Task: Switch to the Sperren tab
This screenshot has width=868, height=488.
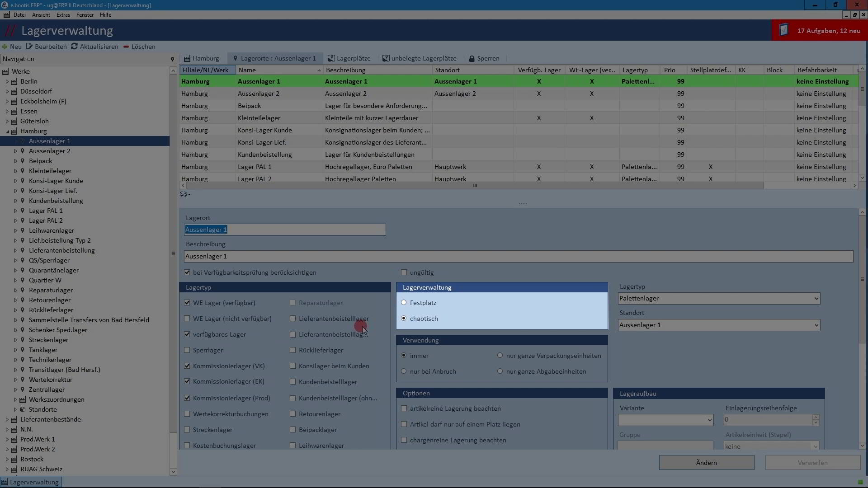Action: (x=484, y=58)
